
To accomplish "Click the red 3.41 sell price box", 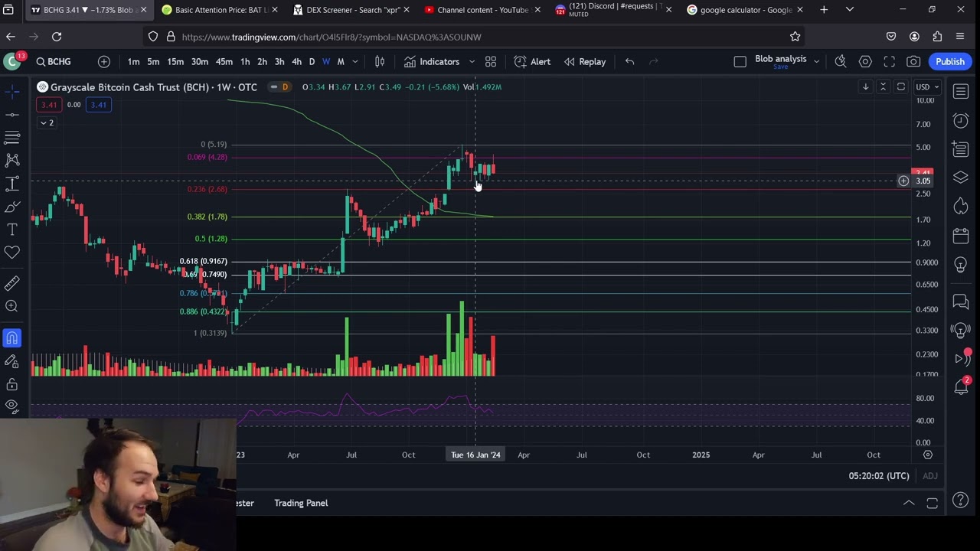I will tap(49, 105).
